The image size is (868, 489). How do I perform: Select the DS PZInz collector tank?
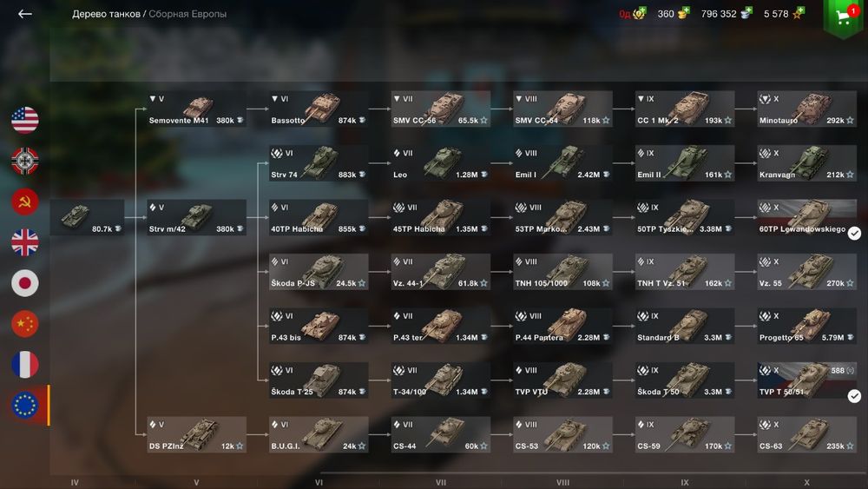point(196,435)
